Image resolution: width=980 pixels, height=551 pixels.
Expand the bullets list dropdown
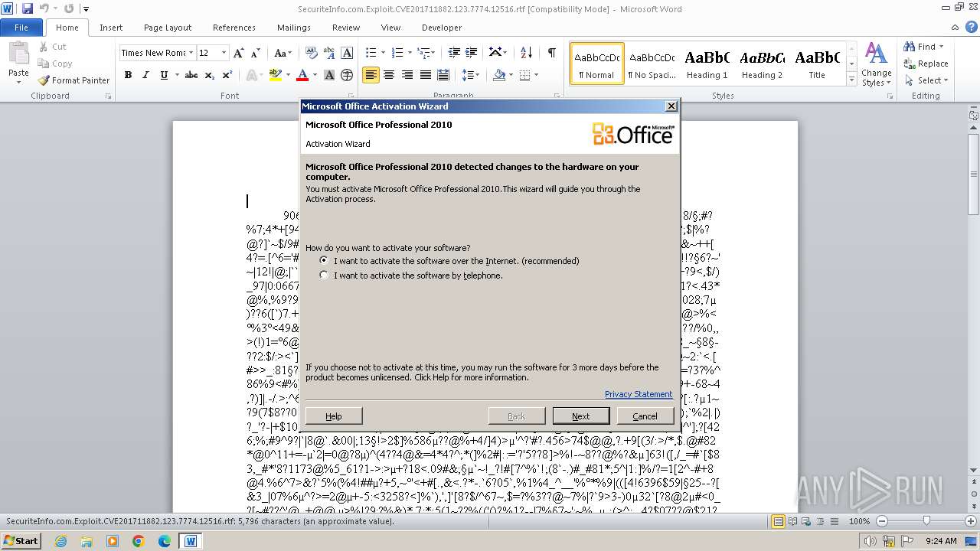click(x=385, y=53)
